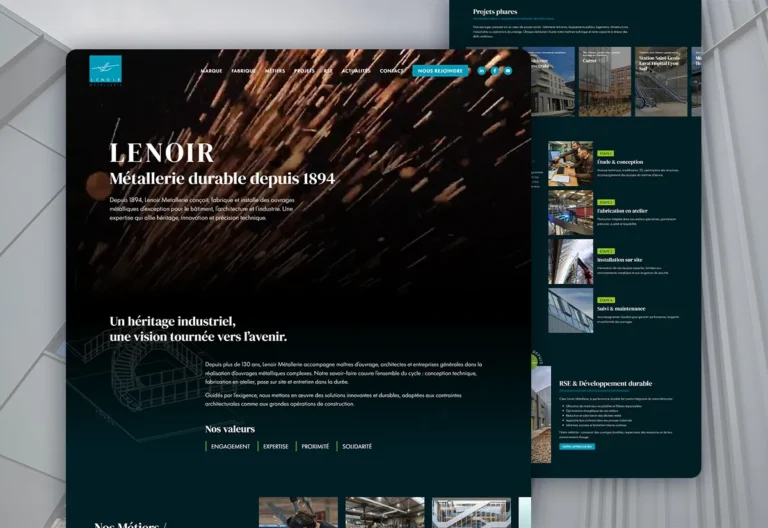Open the RSE menu item
The image size is (768, 528).
pyautogui.click(x=328, y=71)
